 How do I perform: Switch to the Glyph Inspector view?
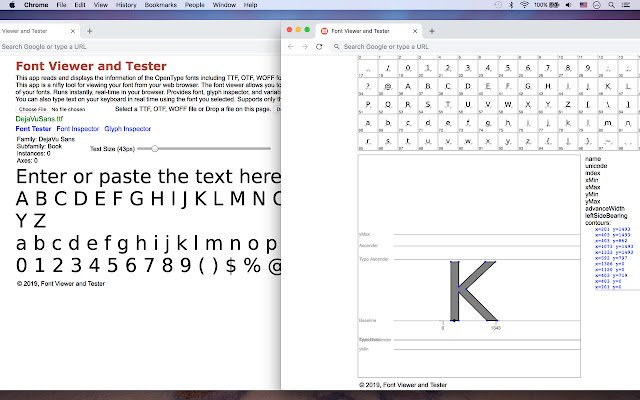(x=127, y=129)
